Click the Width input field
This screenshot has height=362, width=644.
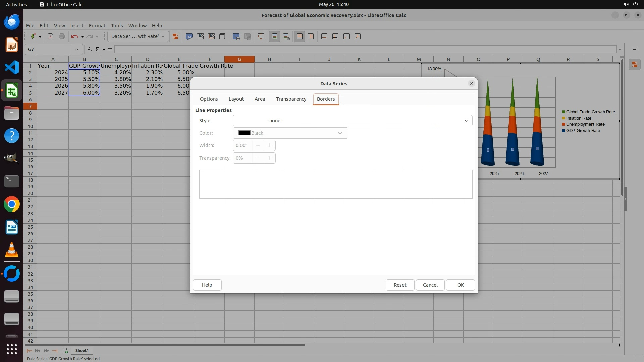[x=242, y=145]
